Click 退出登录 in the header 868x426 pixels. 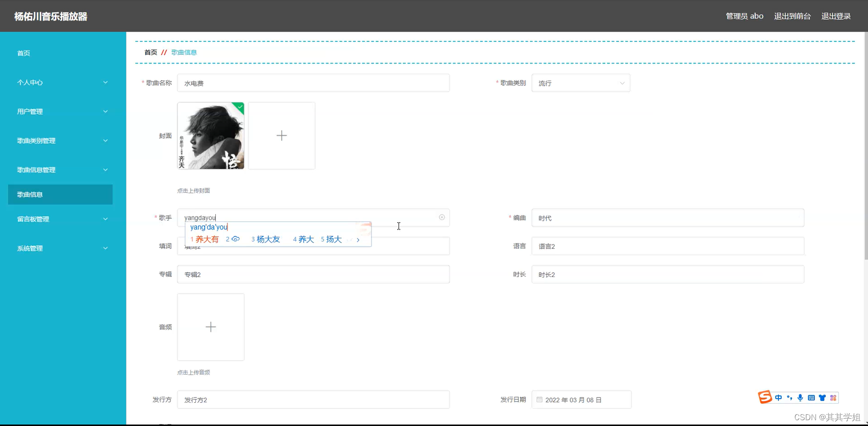[x=836, y=16]
